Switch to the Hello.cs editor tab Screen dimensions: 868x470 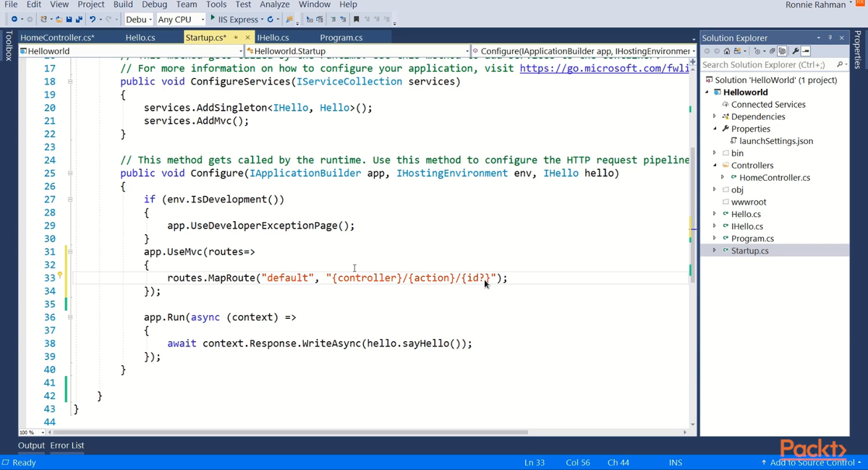(x=140, y=38)
